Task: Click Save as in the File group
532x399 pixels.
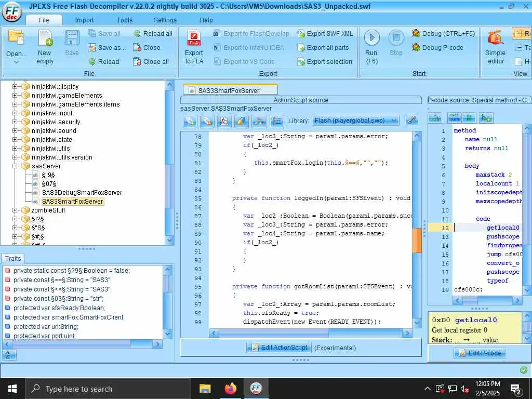Action: coord(107,47)
